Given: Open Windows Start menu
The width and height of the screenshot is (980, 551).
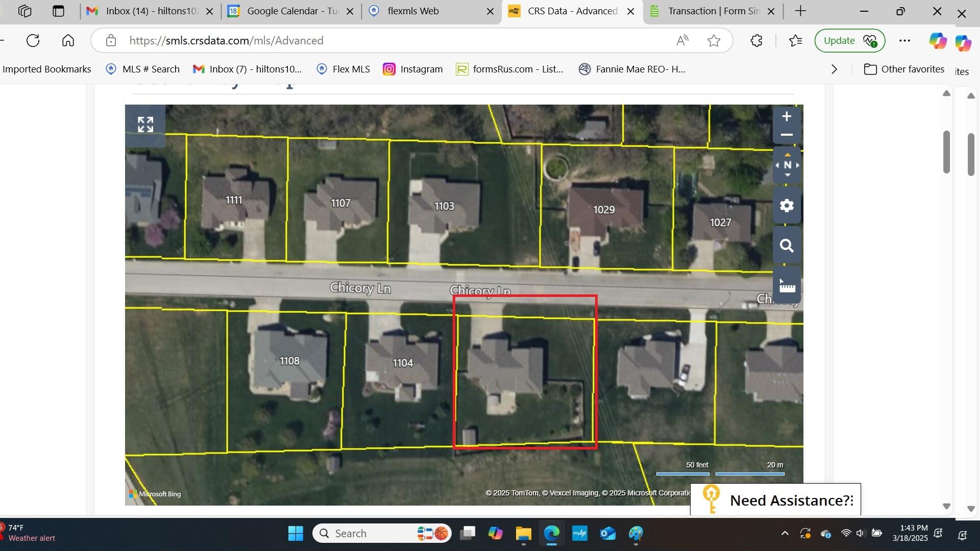Looking at the screenshot, I should click(x=296, y=534).
